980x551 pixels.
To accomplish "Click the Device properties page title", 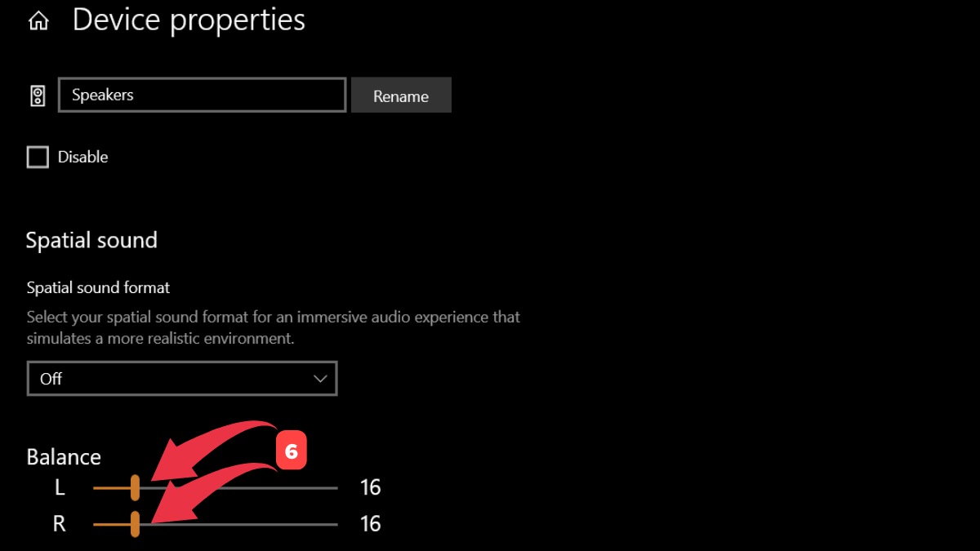I will pos(189,20).
